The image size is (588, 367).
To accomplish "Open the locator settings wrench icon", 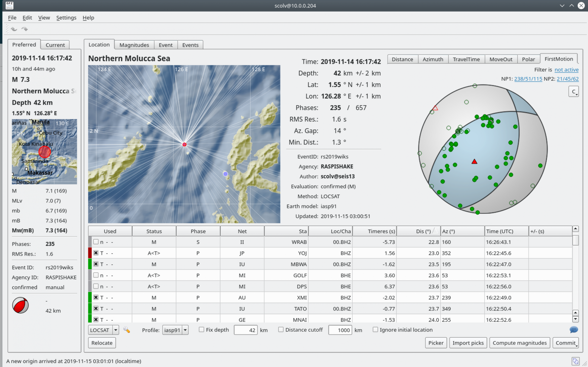I will click(127, 330).
